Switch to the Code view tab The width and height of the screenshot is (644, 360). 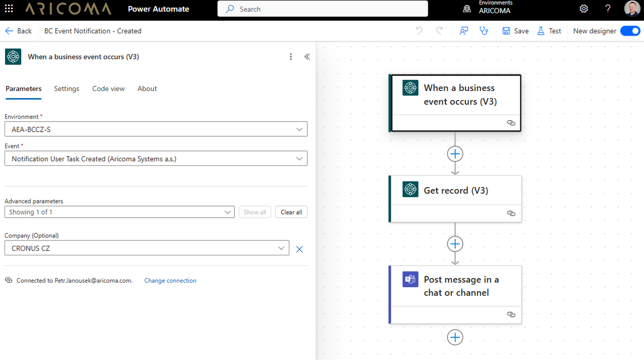point(108,88)
